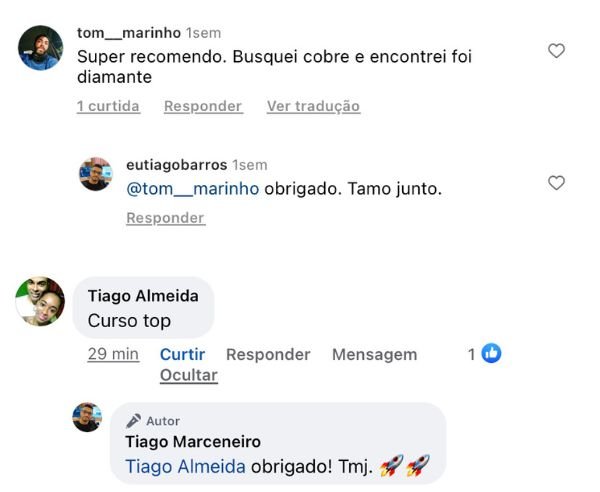The image size is (600, 492).
Task: Click Ver tradução under first comment
Action: 313,106
